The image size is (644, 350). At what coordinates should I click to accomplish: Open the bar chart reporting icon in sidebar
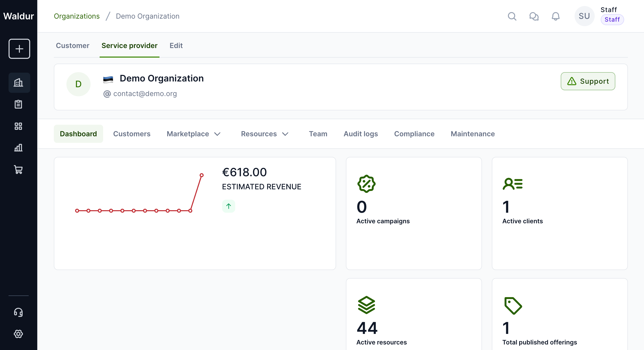[19, 148]
